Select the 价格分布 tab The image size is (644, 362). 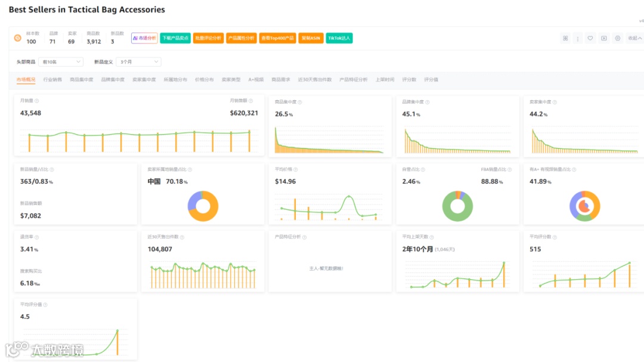(204, 80)
